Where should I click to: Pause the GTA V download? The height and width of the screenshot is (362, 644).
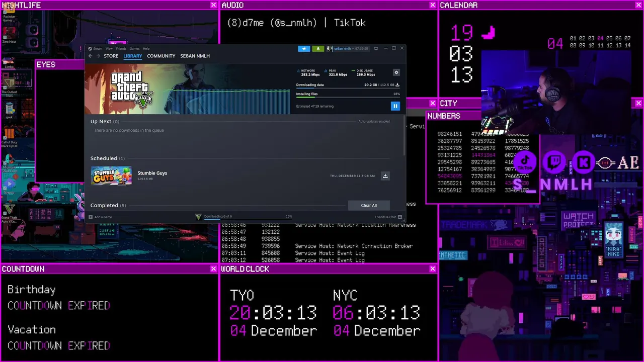(x=395, y=106)
